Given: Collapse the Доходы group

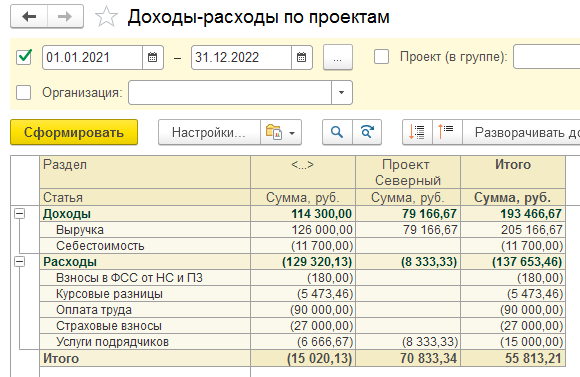Looking at the screenshot, I should (x=19, y=213).
